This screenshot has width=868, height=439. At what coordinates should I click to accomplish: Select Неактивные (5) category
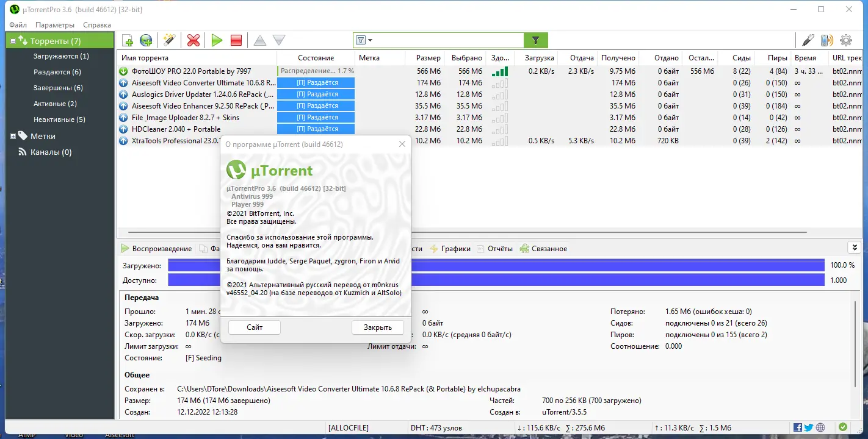pyautogui.click(x=59, y=120)
